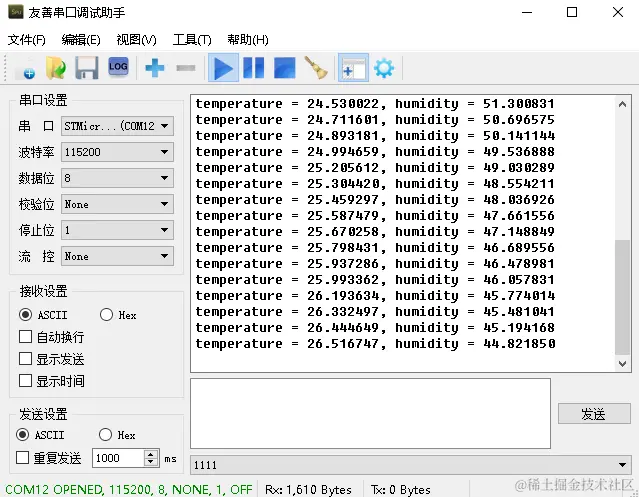Enable the 自动换行 checkbox

pos(25,337)
